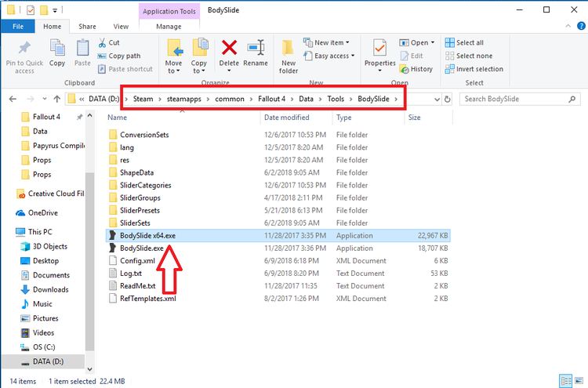The image size is (588, 388).
Task: Open the Manage tab
Action: [169, 26]
